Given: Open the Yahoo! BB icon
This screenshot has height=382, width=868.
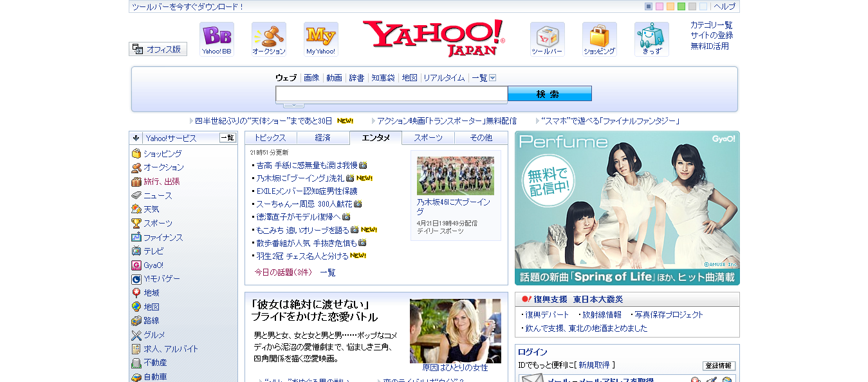Looking at the screenshot, I should point(216,39).
